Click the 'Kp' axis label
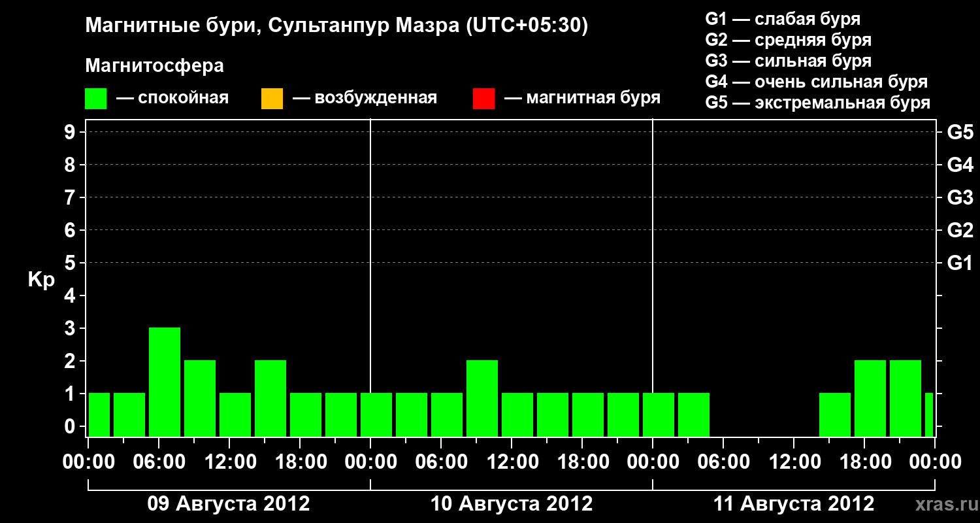980x523 pixels. [x=41, y=280]
